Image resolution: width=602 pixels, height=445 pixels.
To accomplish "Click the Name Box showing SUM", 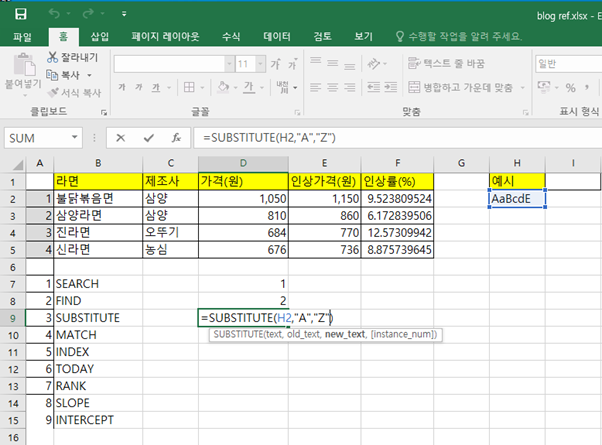I will [36, 138].
